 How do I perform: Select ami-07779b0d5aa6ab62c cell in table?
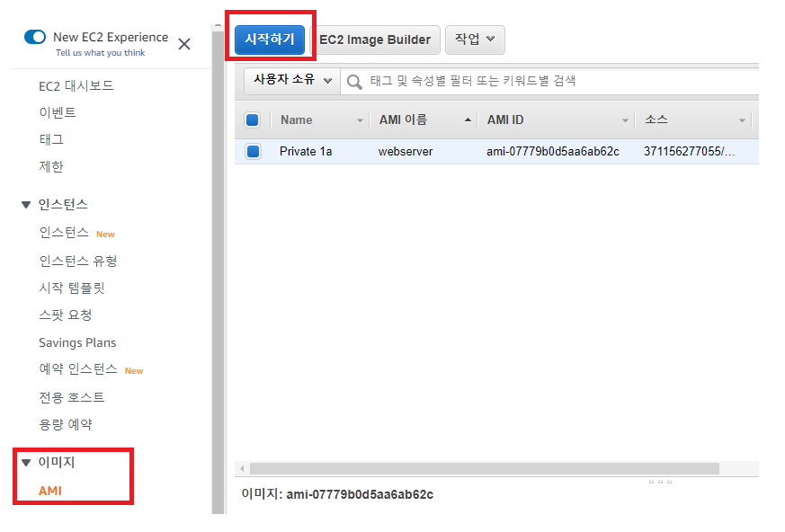click(553, 151)
